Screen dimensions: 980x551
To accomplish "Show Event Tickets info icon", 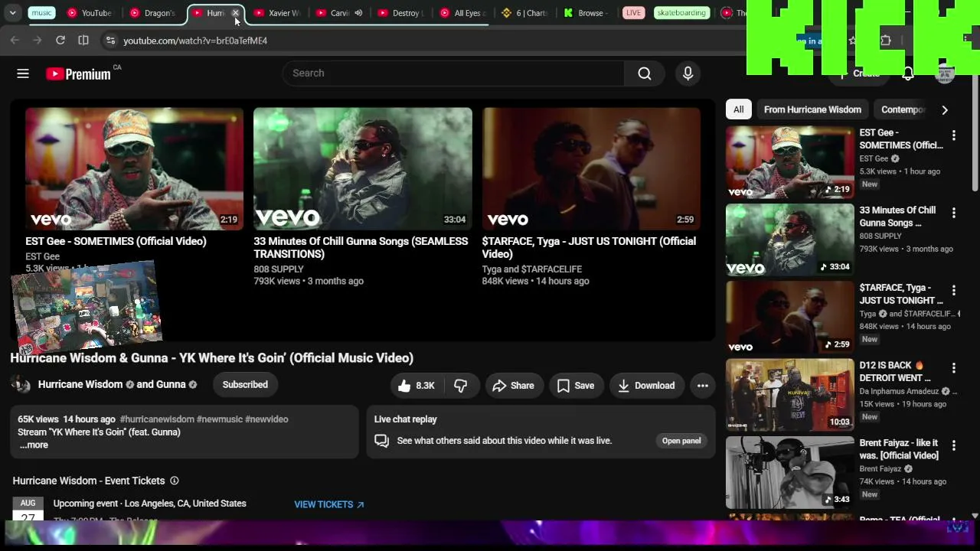I will click(174, 481).
